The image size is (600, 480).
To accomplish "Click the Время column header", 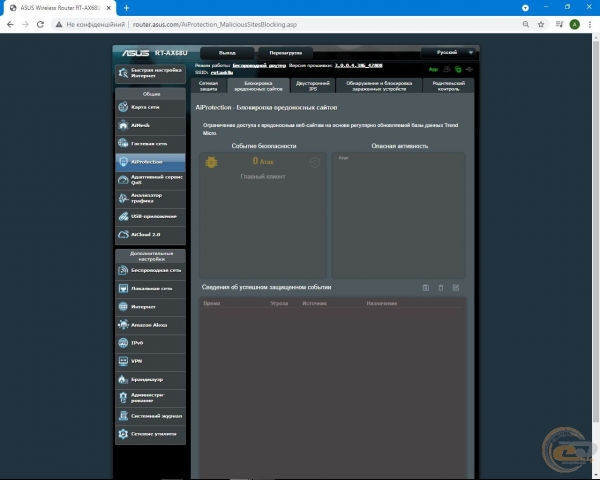I will point(212,303).
